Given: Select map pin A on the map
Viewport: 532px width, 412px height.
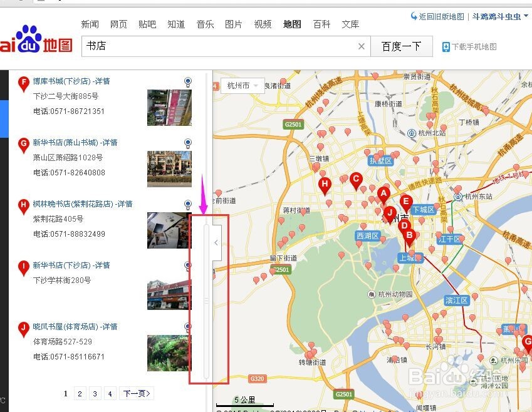Looking at the screenshot, I should [383, 195].
